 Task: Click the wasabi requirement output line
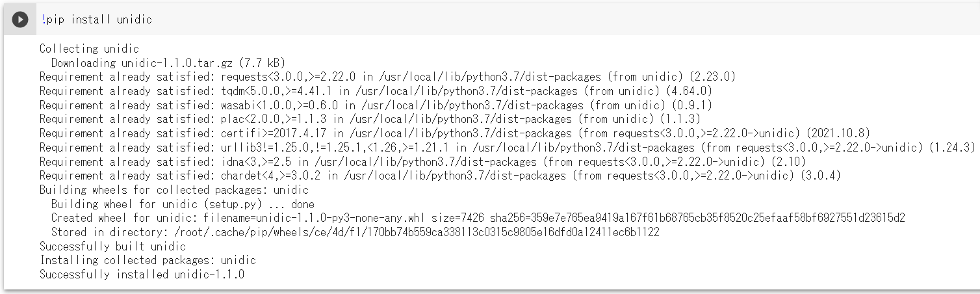376,105
